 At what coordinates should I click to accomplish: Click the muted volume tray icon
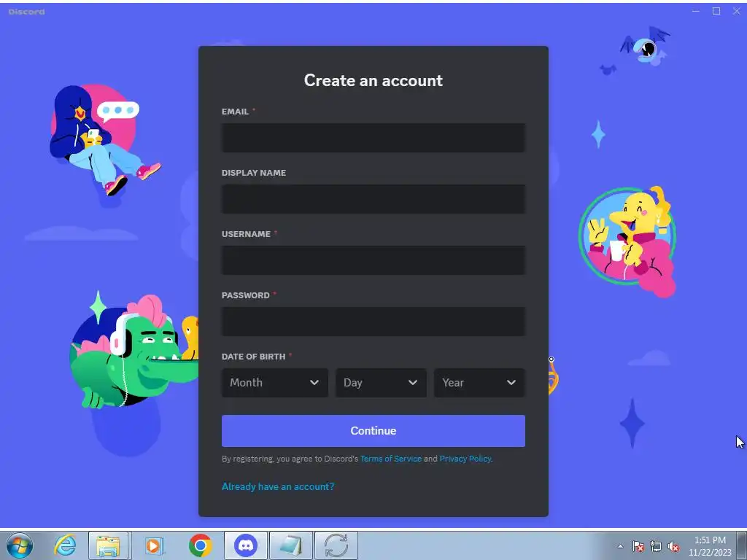click(673, 546)
